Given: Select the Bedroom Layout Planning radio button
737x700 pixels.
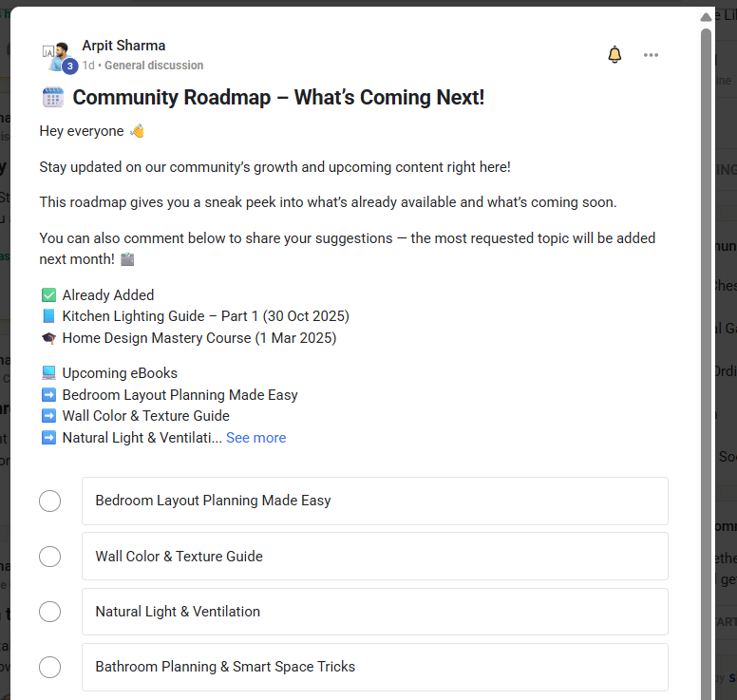Looking at the screenshot, I should coord(50,501).
